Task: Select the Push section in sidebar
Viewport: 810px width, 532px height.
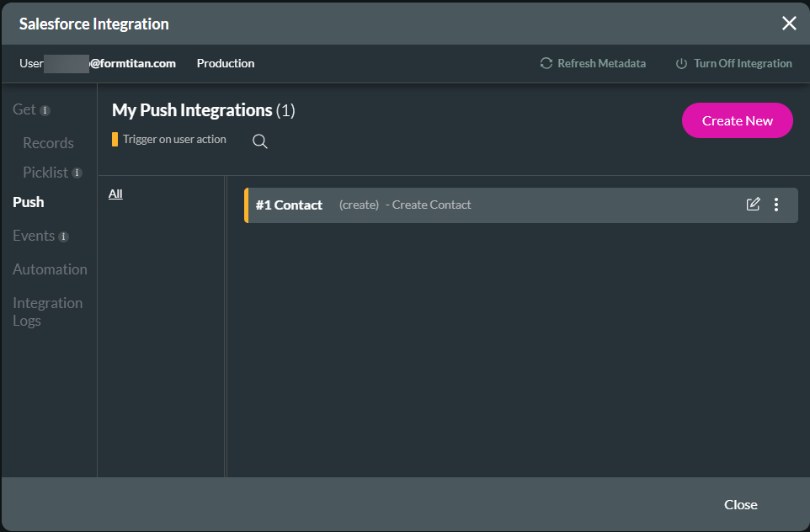Action: [28, 201]
